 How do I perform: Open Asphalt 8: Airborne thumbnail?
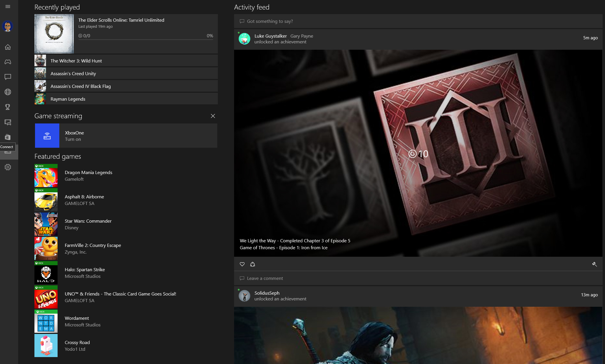[46, 200]
